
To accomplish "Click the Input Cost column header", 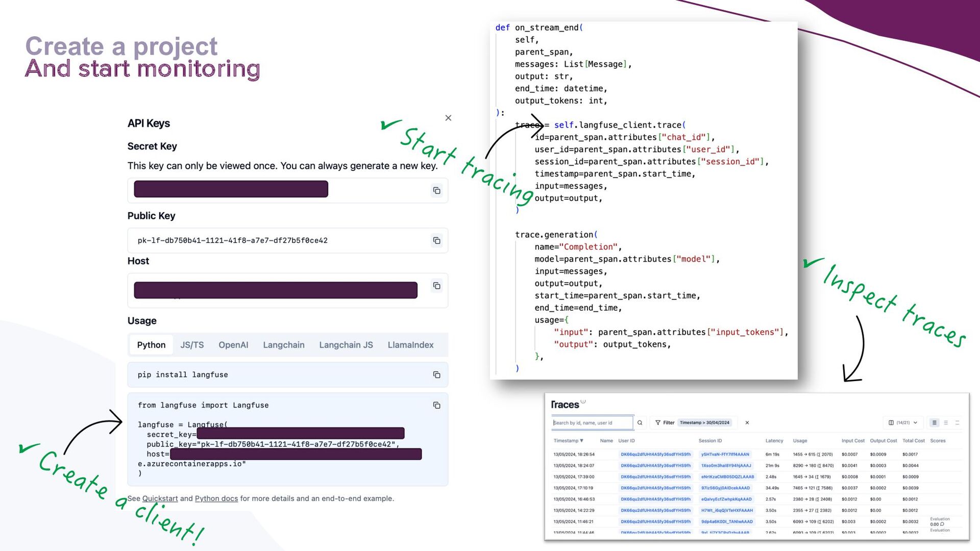I will pos(853,441).
